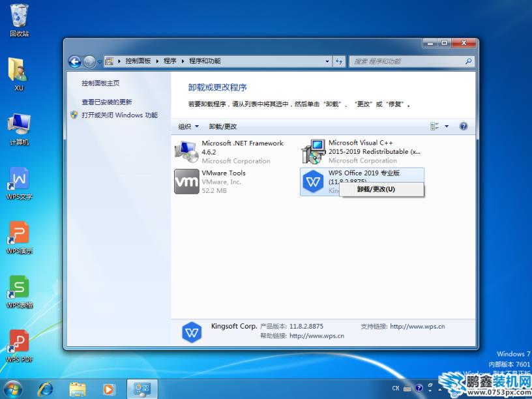Select the WPS Office 2019 program icon
This screenshot has height=399, width=532.
(313, 181)
